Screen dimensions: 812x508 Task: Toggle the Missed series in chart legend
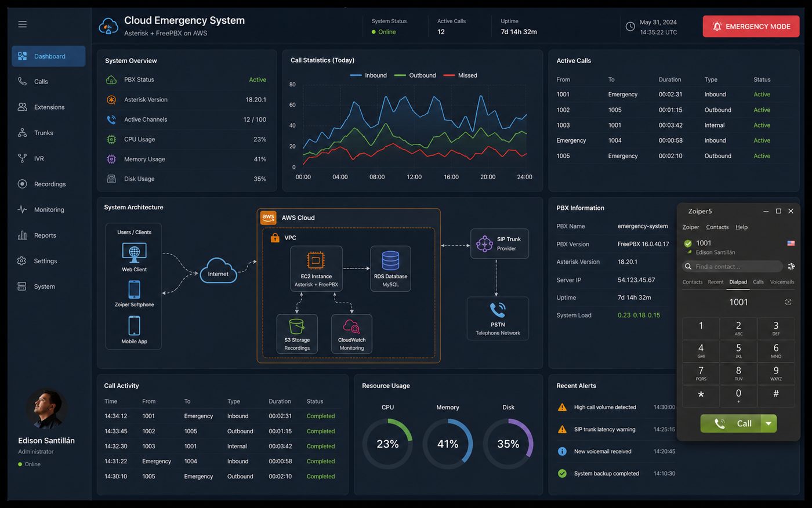[x=461, y=75]
